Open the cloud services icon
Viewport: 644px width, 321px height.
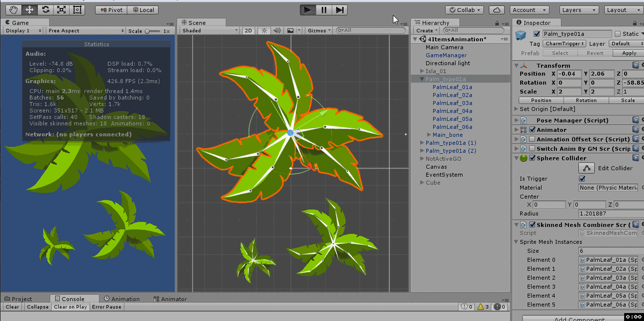pos(497,10)
